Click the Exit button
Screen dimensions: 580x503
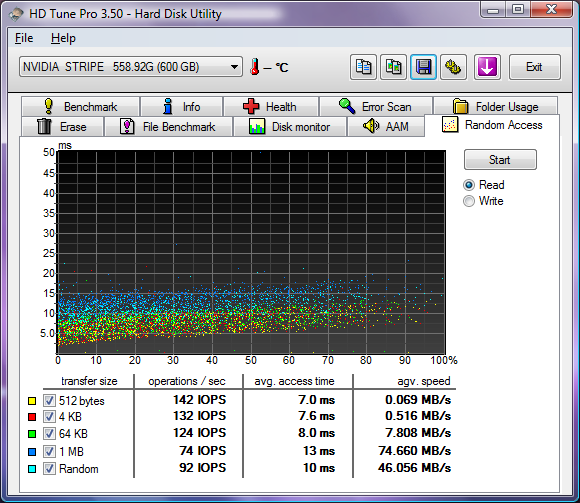pyautogui.click(x=535, y=67)
